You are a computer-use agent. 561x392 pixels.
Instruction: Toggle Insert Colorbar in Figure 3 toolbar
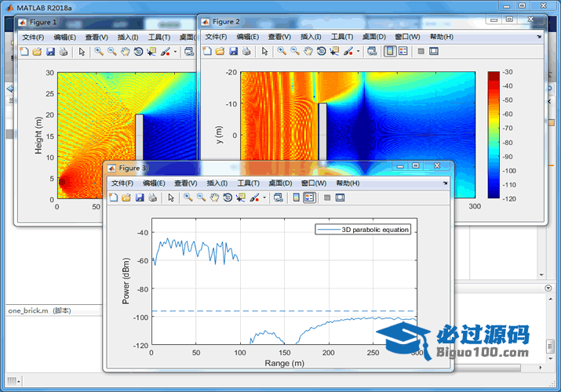tap(297, 198)
